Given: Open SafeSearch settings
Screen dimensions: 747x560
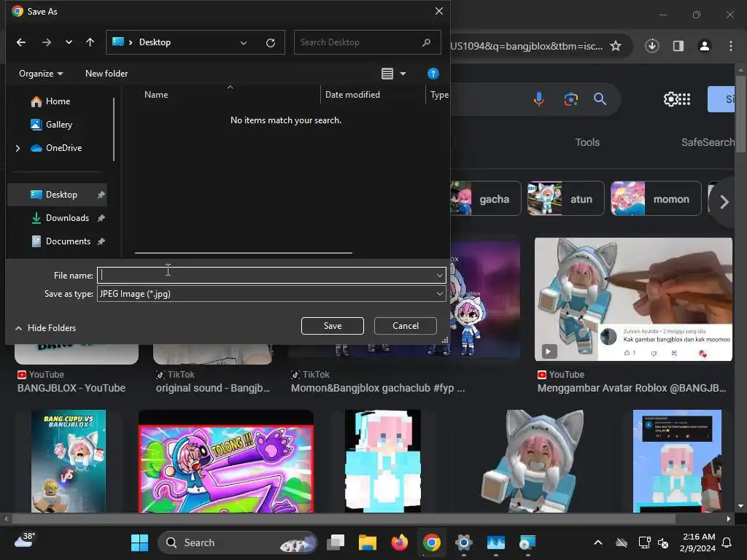Looking at the screenshot, I should tap(708, 142).
